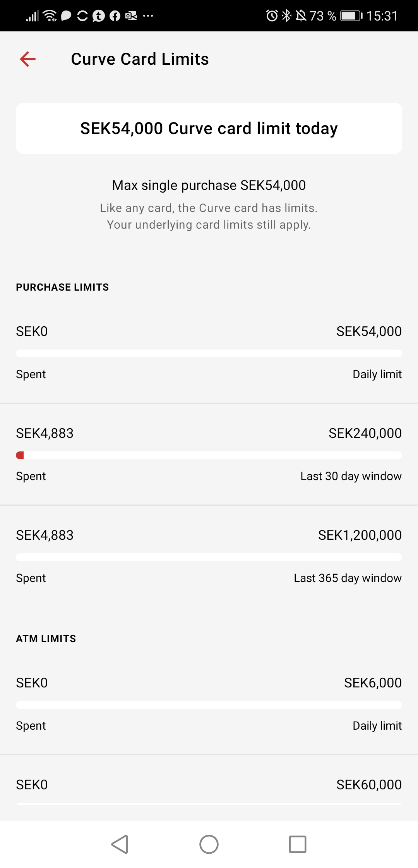Select the SEK54,000 card limit today banner

click(209, 128)
